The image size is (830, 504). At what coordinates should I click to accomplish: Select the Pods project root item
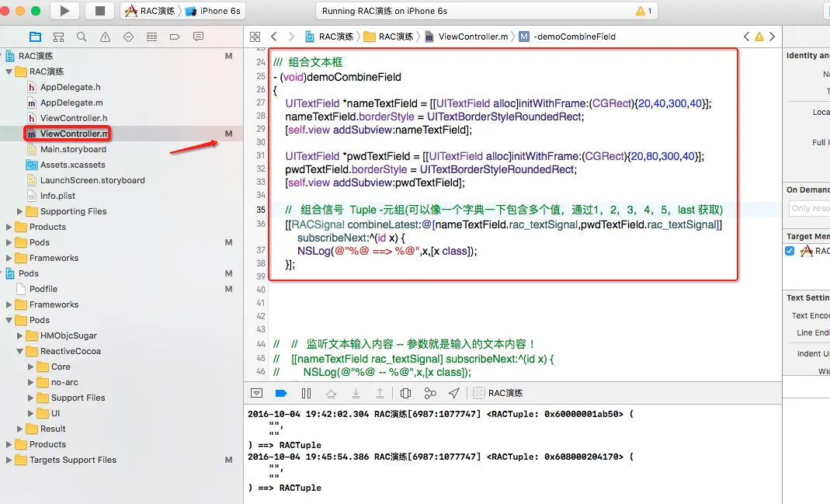point(29,273)
